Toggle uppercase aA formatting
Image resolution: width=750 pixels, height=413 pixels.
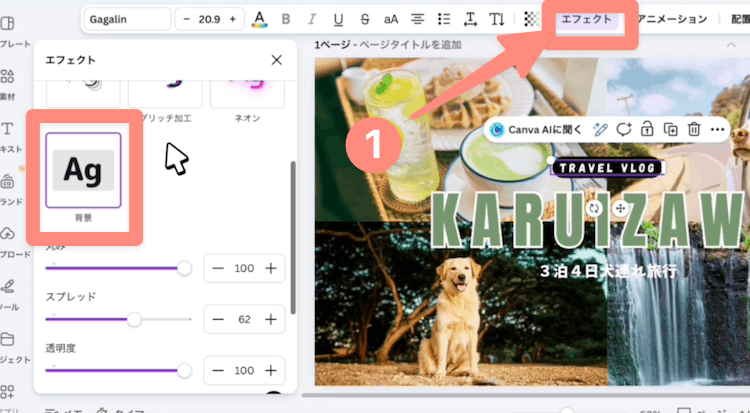point(391,19)
